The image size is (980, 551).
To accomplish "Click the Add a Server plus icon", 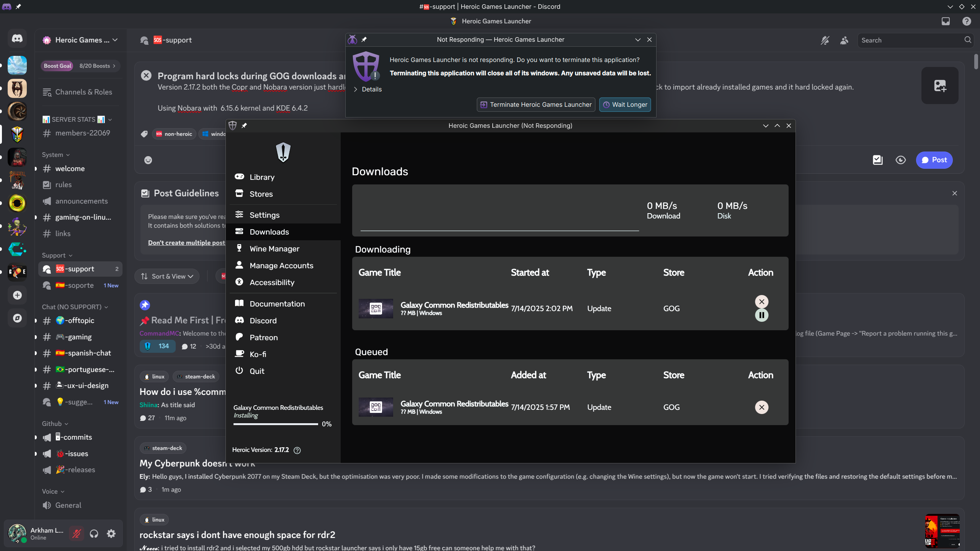I will tap(17, 295).
